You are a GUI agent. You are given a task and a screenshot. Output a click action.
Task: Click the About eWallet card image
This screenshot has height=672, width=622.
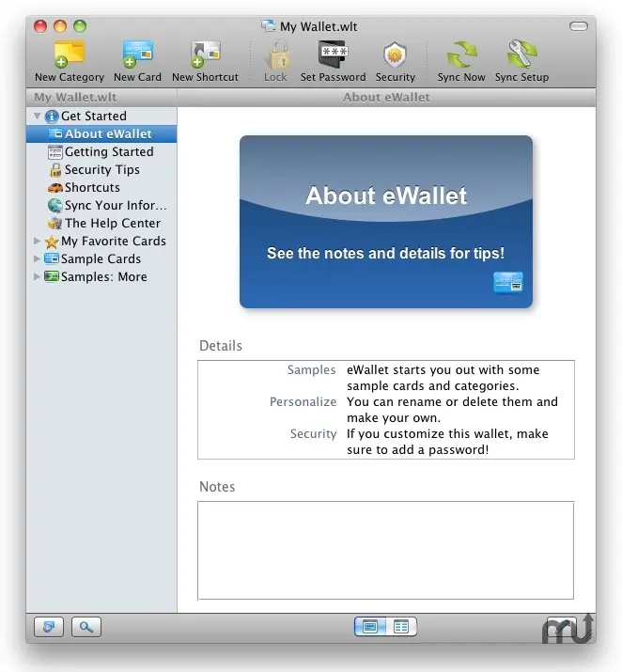(386, 222)
